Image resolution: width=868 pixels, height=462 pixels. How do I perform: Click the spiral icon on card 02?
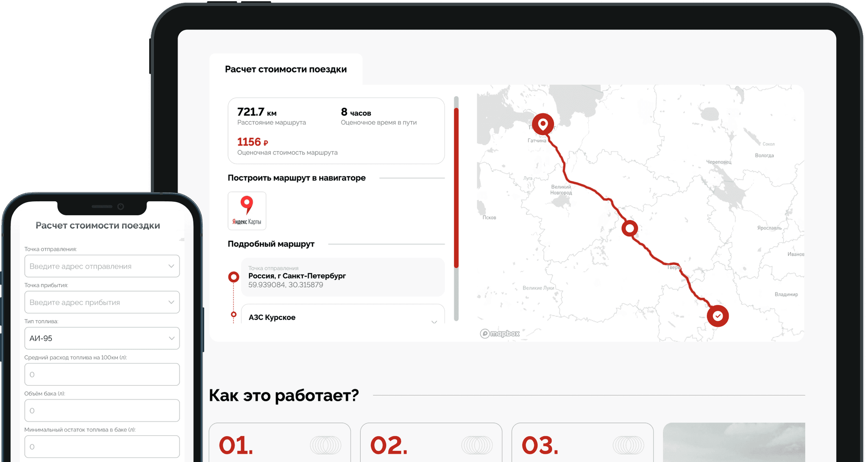point(477,445)
